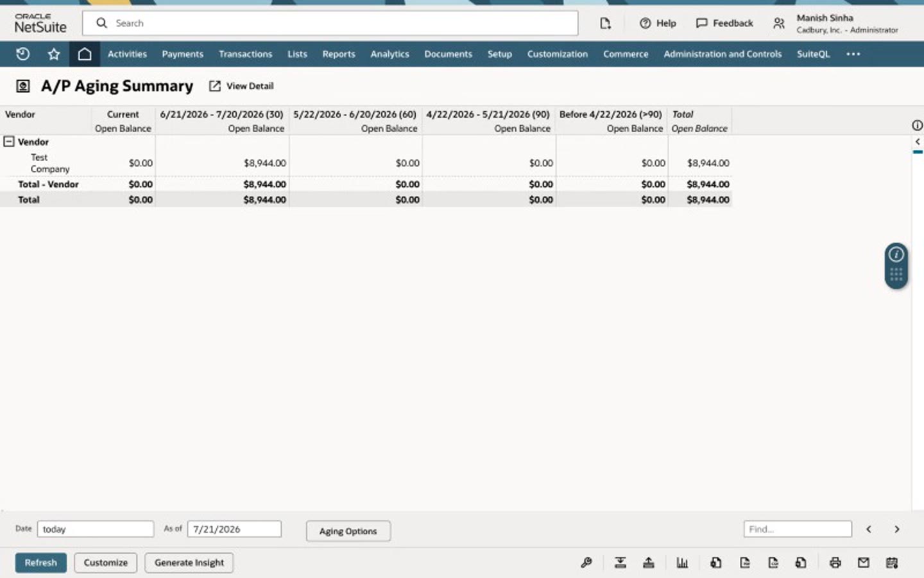Go to the Home dashboard icon
The width and height of the screenshot is (924, 578).
pos(85,54)
